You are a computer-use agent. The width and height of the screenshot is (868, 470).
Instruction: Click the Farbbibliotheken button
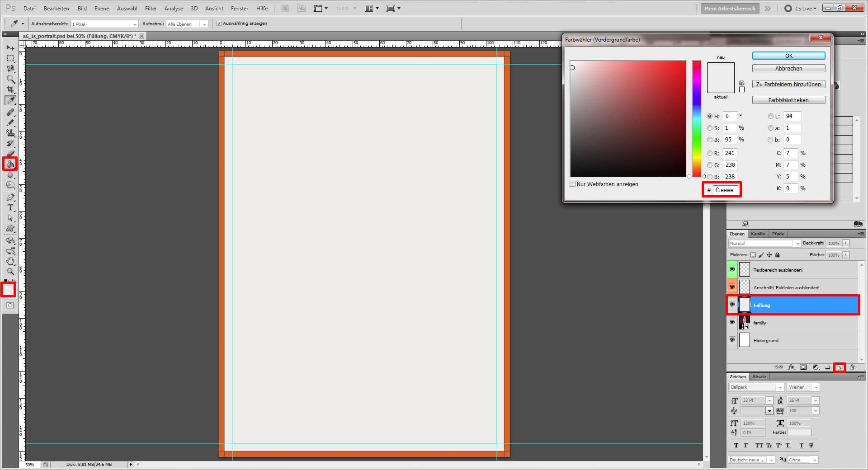coord(788,99)
